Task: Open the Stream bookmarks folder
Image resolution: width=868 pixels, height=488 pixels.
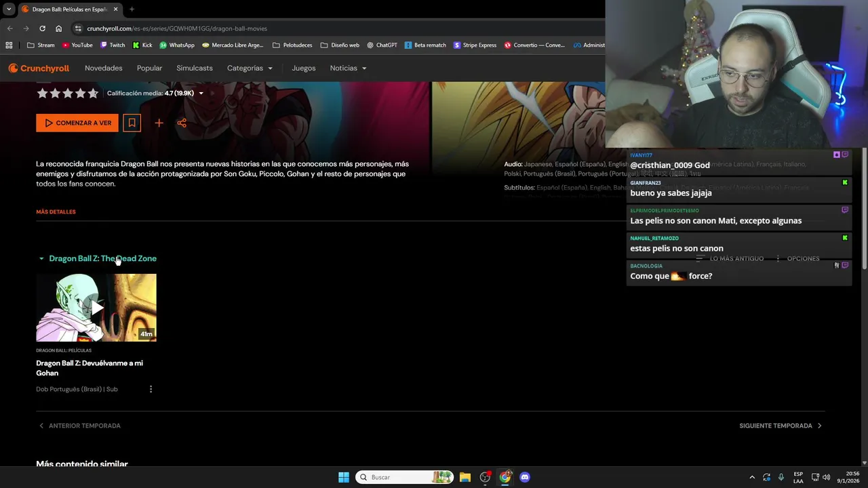Action: pyautogui.click(x=41, y=45)
